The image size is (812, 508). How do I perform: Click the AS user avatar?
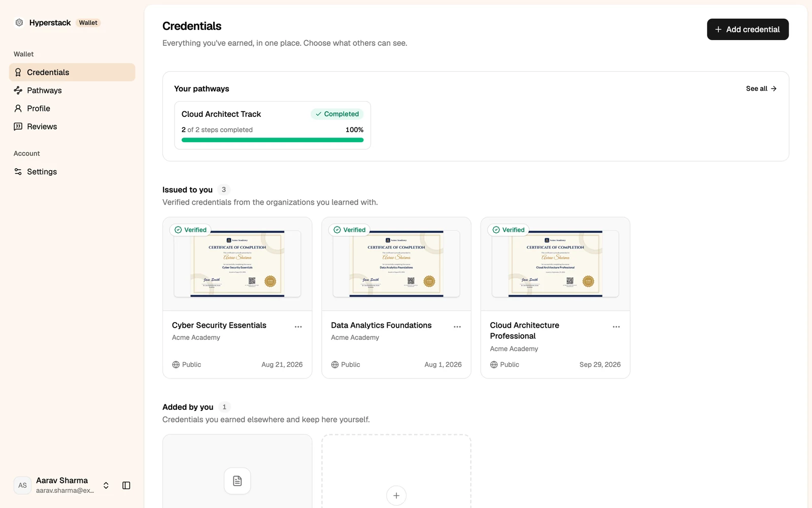(22, 485)
